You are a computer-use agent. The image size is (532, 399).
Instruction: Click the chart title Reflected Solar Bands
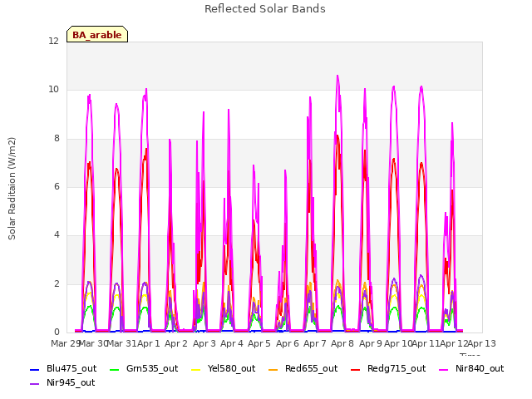(x=265, y=9)
